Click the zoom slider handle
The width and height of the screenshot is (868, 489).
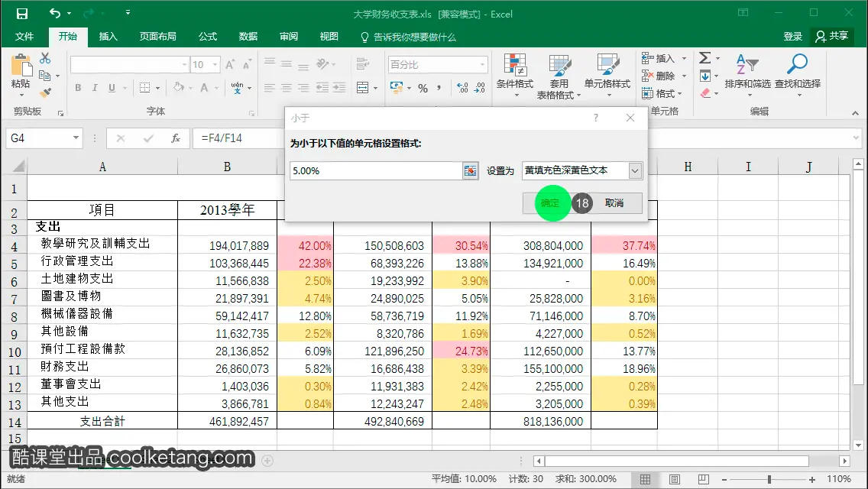pyautogui.click(x=769, y=480)
